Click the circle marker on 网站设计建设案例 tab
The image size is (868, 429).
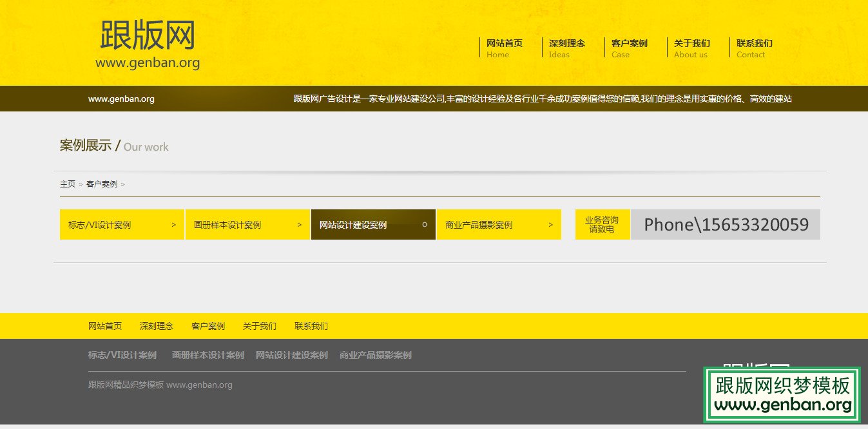(x=424, y=224)
